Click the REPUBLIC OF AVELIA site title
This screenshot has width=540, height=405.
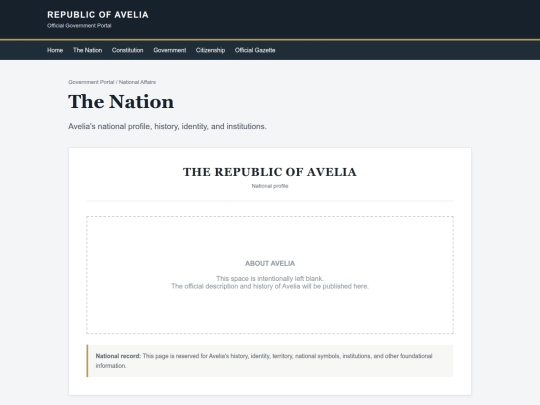[98, 15]
